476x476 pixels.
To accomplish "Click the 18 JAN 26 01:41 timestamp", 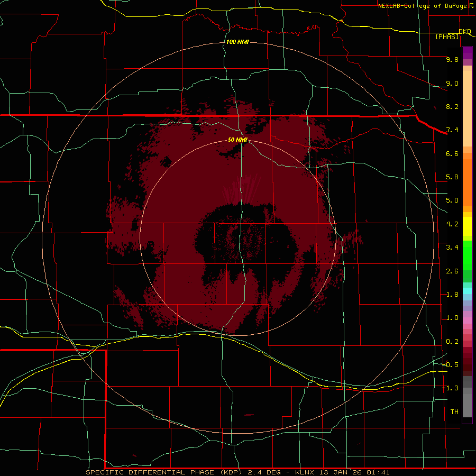I will point(354,472).
